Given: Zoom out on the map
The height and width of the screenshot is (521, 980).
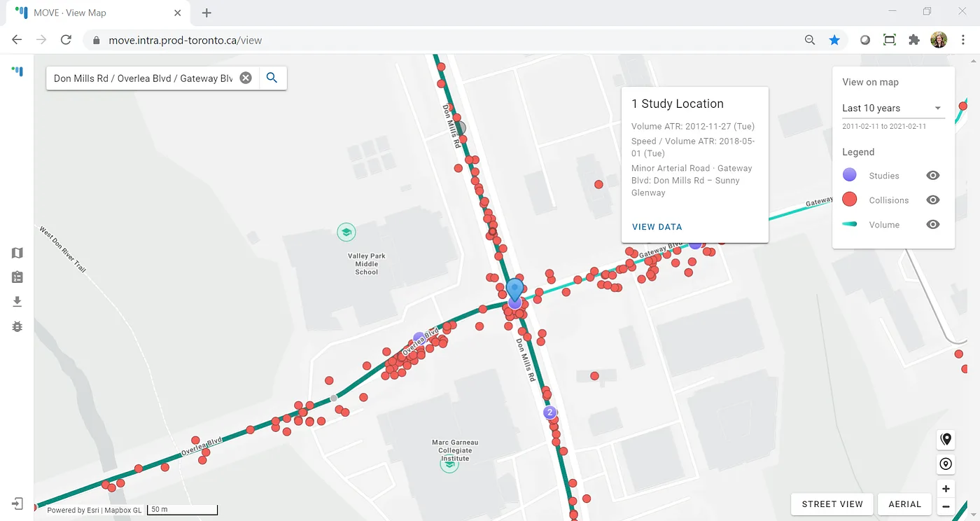Looking at the screenshot, I should 946,506.
